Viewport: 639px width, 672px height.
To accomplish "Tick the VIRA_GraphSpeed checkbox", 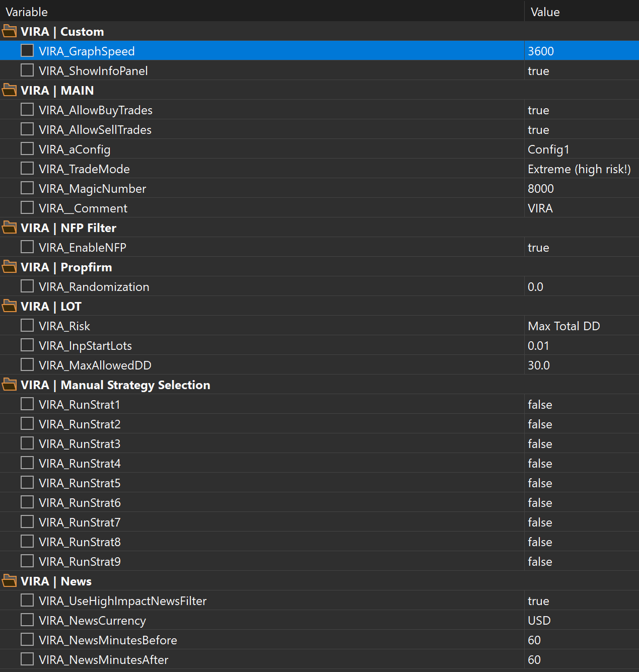I will (27, 50).
